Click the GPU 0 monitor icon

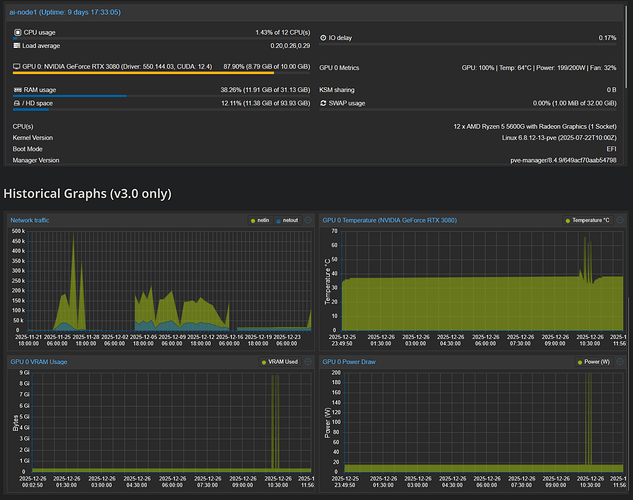coord(17,68)
